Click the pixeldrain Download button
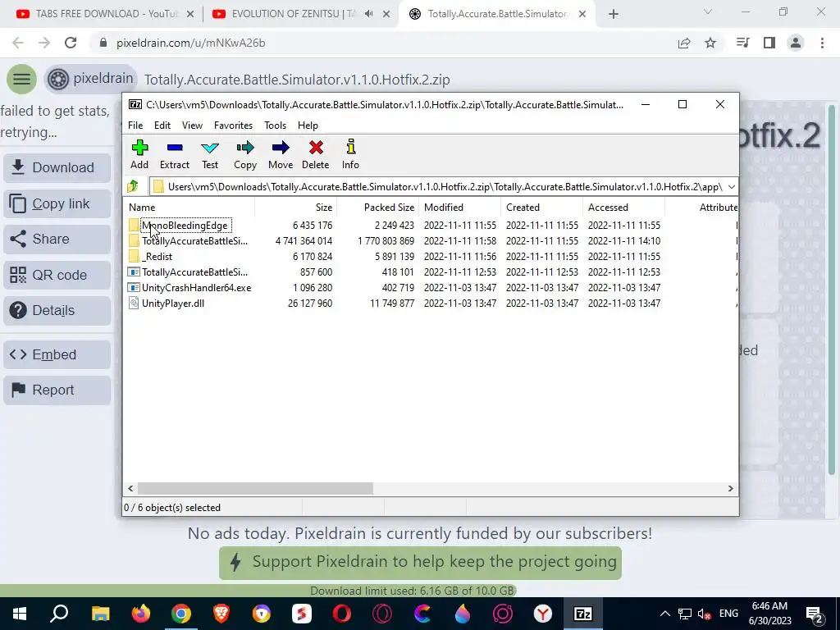This screenshot has height=630, width=840. (57, 167)
